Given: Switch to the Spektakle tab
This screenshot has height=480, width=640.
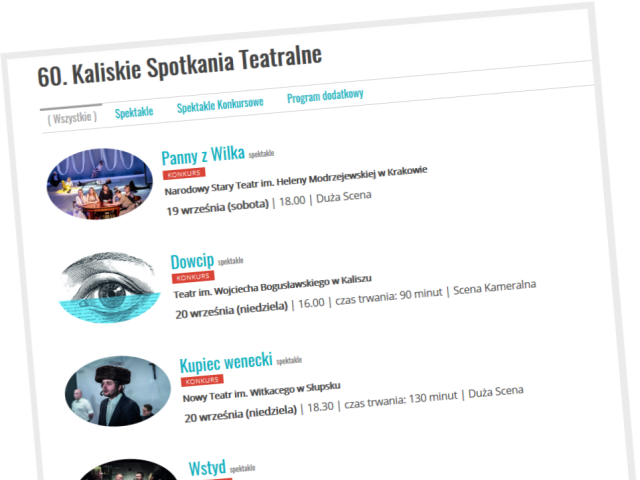Looking at the screenshot, I should click(134, 113).
